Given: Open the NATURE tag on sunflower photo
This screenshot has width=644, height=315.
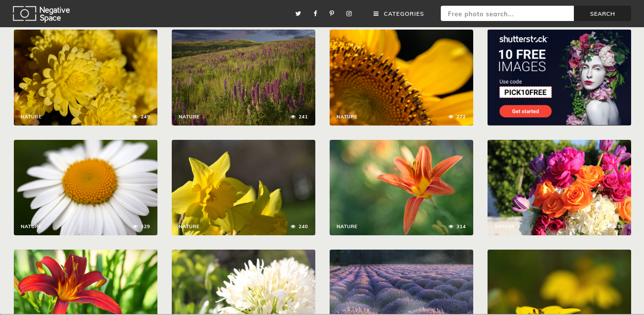Looking at the screenshot, I should tap(347, 117).
